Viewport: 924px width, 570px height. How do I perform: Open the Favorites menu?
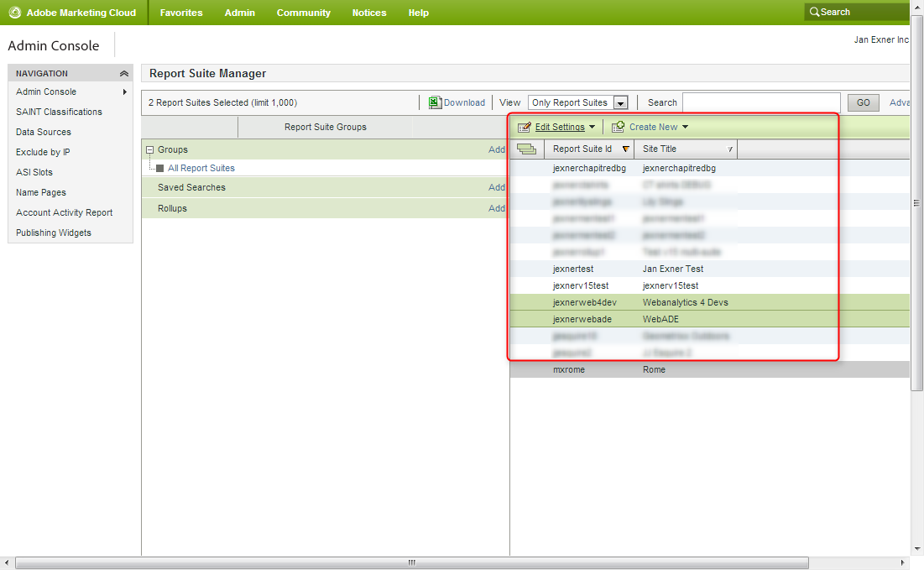point(181,13)
